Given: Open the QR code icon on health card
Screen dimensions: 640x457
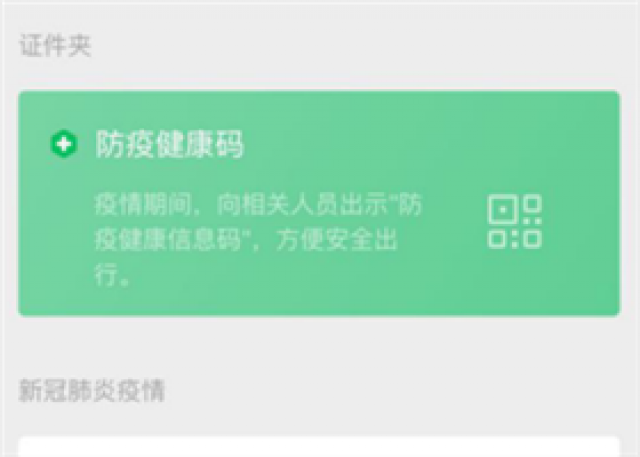Looking at the screenshot, I should [515, 221].
